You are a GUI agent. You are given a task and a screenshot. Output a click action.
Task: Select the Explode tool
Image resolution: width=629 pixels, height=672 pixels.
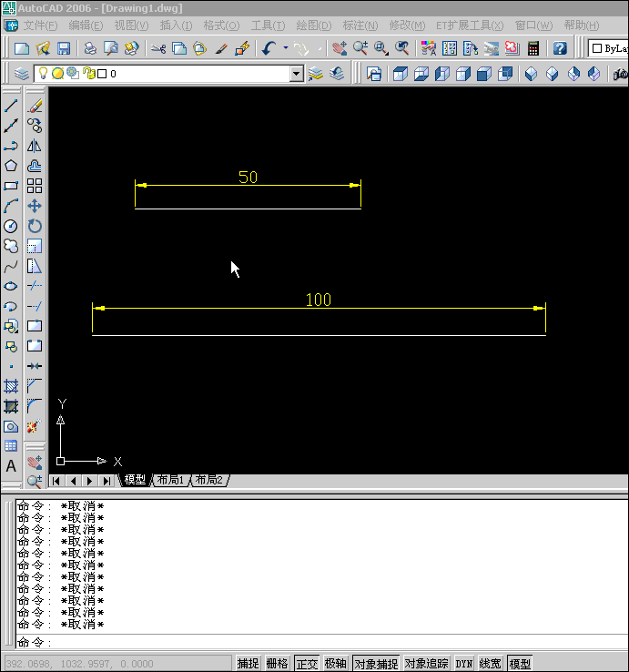pyautogui.click(x=35, y=426)
